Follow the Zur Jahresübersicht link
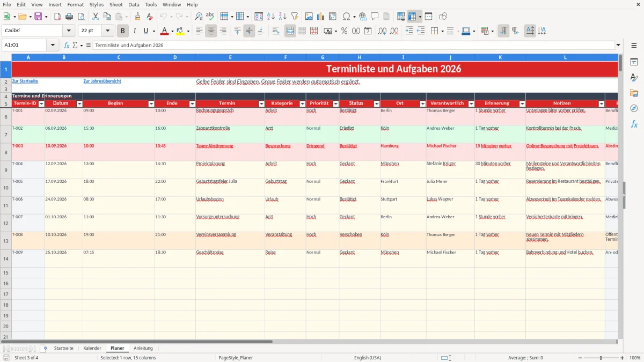Viewport: 644px width, 362px height. (102, 82)
